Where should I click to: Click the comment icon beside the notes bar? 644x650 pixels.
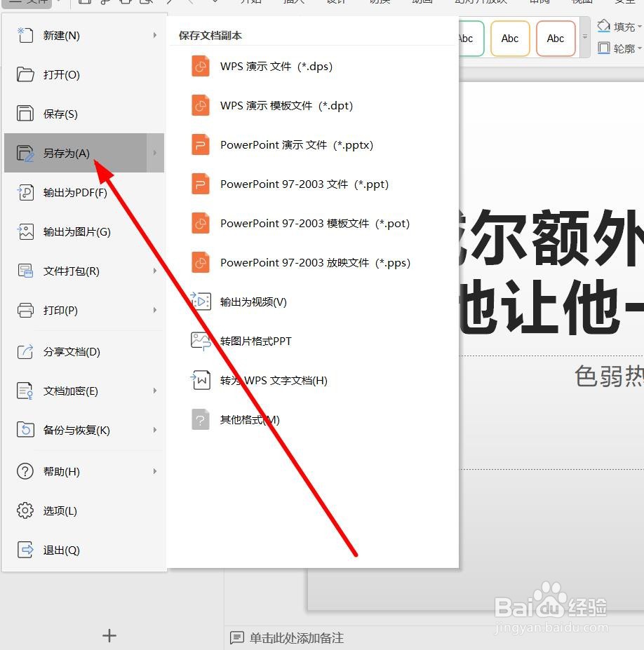[236, 638]
